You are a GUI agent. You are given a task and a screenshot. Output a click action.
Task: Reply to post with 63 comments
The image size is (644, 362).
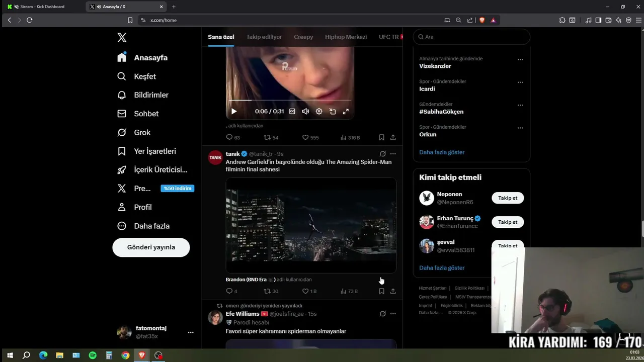(x=233, y=137)
